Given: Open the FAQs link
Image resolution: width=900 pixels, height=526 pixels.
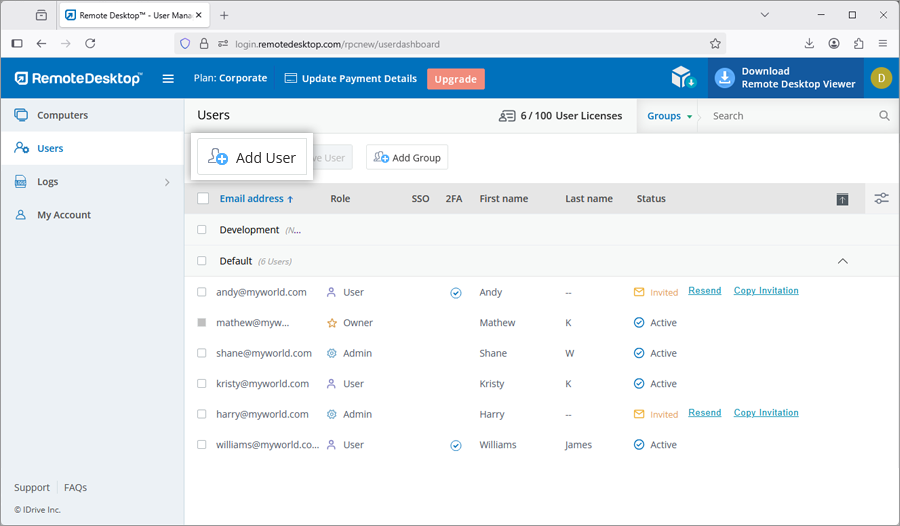Looking at the screenshot, I should [75, 488].
